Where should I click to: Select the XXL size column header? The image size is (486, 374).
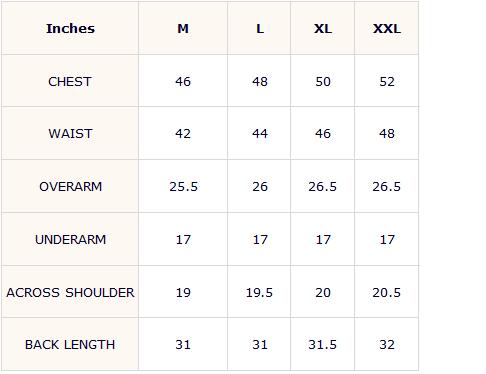click(x=387, y=29)
